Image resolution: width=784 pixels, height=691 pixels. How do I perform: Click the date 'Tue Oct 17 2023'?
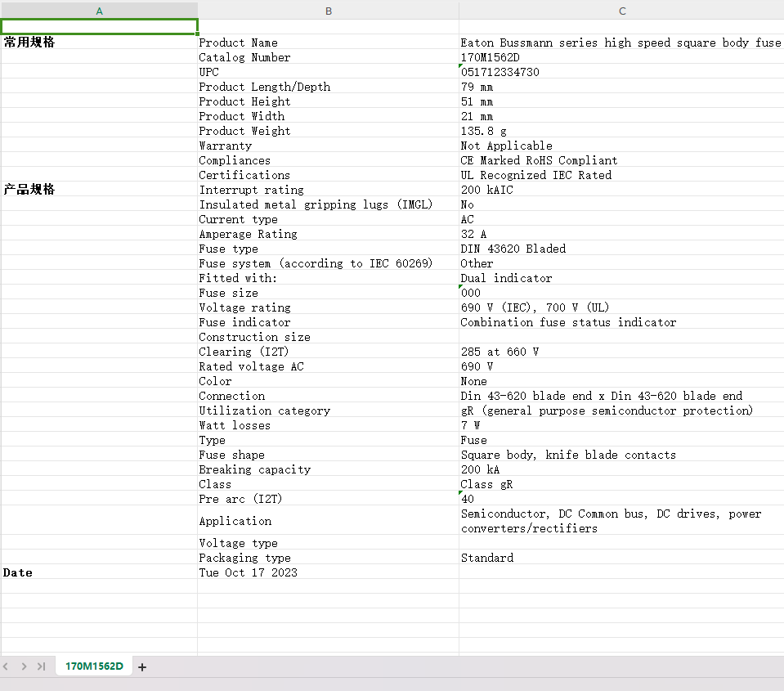coord(328,572)
